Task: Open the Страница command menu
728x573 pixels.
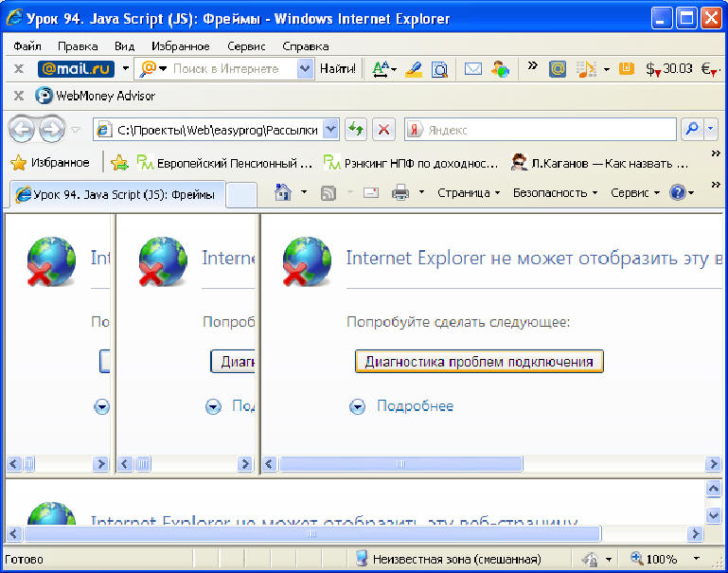Action: coord(469,192)
